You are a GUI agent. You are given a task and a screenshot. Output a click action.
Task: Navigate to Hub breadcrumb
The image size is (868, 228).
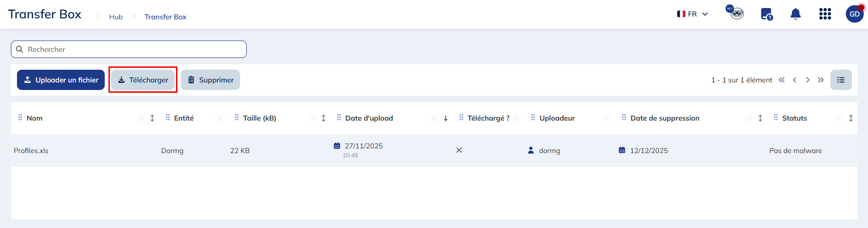pyautogui.click(x=116, y=17)
